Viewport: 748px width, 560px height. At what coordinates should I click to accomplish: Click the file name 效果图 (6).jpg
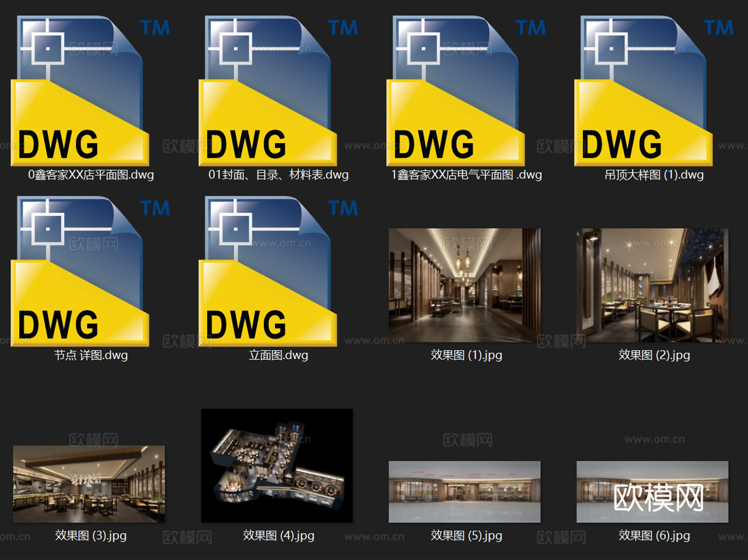tap(654, 535)
